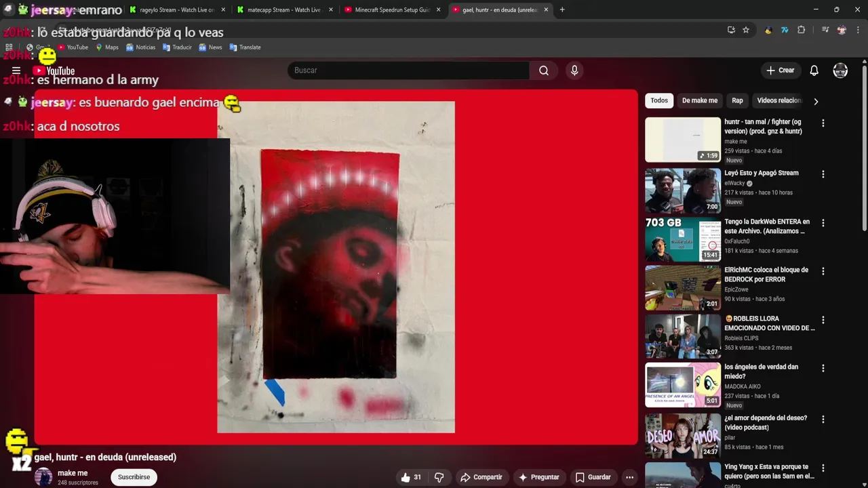
Task: Open Chrome three-dot menu
Action: 858,30
